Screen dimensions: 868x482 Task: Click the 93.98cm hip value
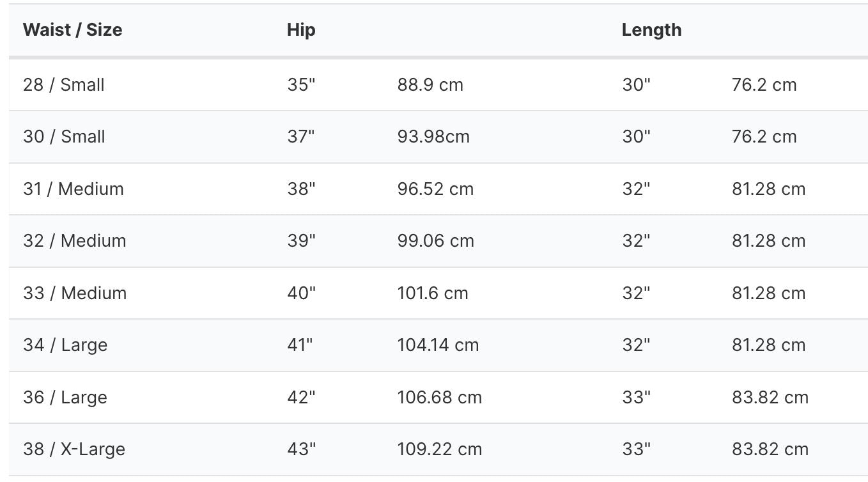point(433,137)
